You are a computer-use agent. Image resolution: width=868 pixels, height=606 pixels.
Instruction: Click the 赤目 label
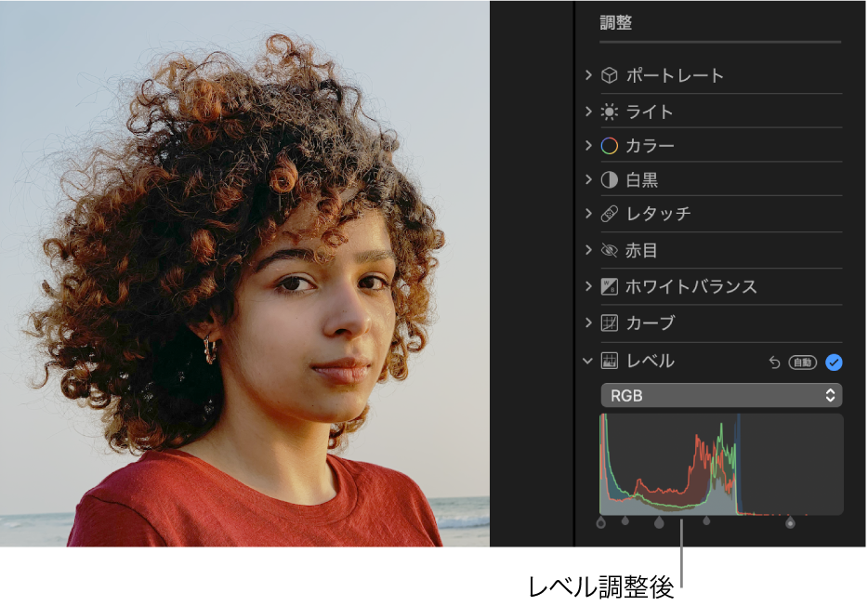pos(641,250)
